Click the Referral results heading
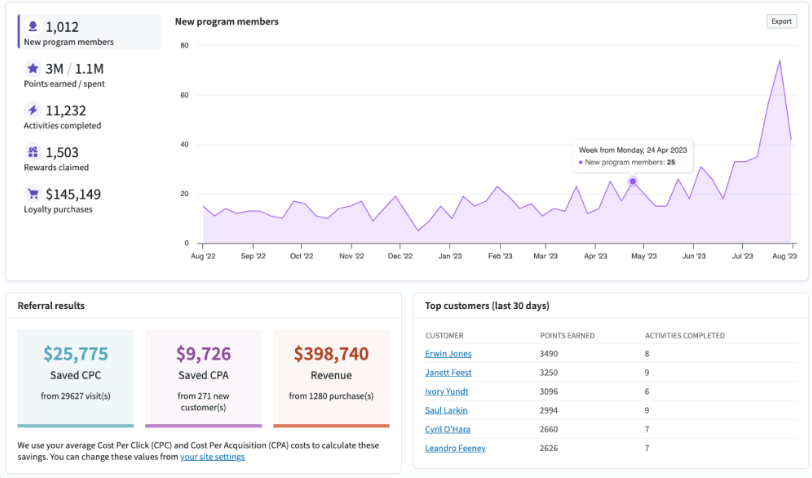 (51, 306)
